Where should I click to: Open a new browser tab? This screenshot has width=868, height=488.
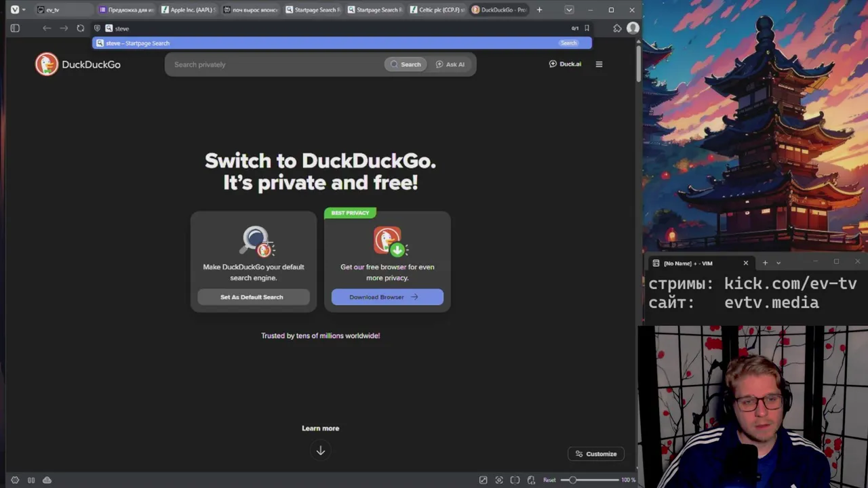539,9
